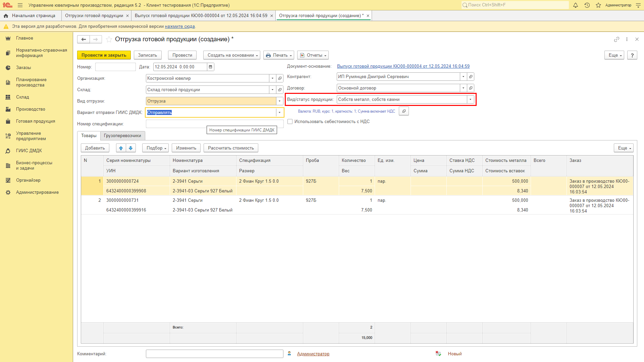The width and height of the screenshot is (644, 362).
Task: Click Добавить button in goods table
Action: point(95,148)
